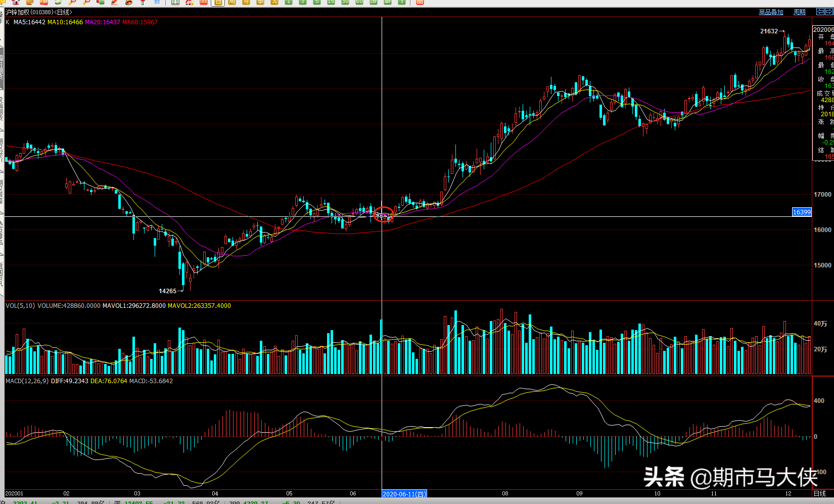Click the 12 month axis label
This screenshot has height=504, width=834.
[x=788, y=493]
